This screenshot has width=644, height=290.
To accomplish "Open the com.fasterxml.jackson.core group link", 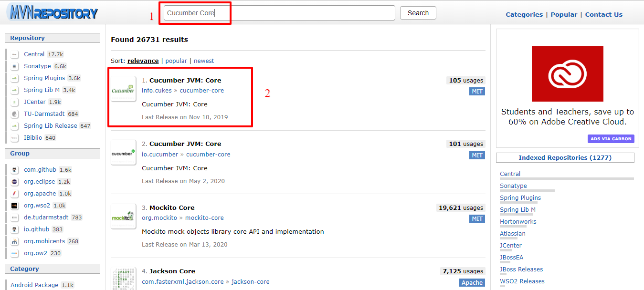I will pos(183,281).
